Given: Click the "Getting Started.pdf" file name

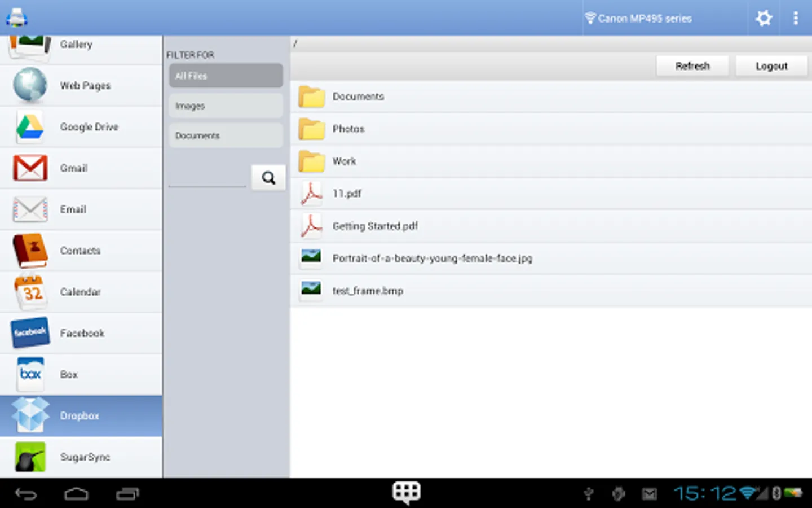Looking at the screenshot, I should point(375,226).
